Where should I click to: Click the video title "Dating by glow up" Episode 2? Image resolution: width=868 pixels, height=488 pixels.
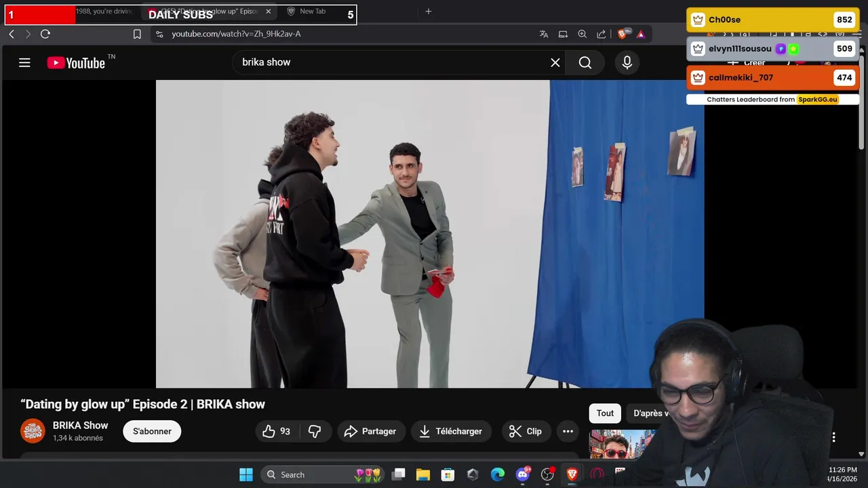point(143,404)
